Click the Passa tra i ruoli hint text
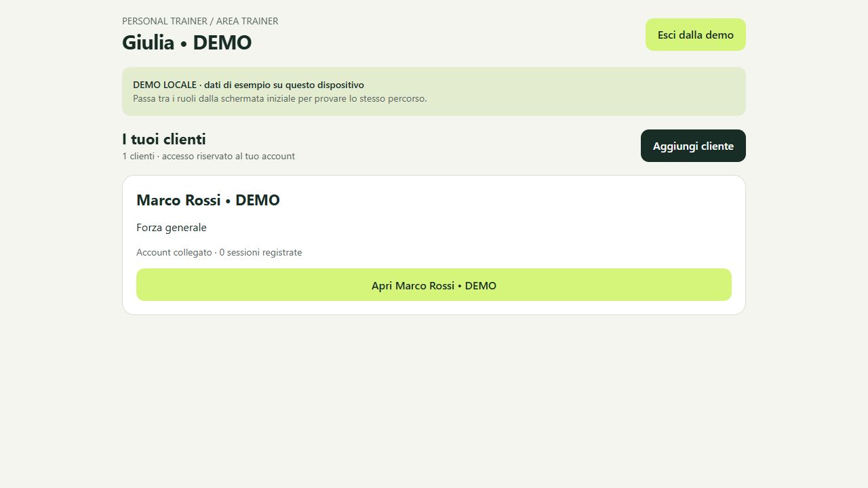Image resolution: width=868 pixels, height=488 pixels. [x=280, y=98]
